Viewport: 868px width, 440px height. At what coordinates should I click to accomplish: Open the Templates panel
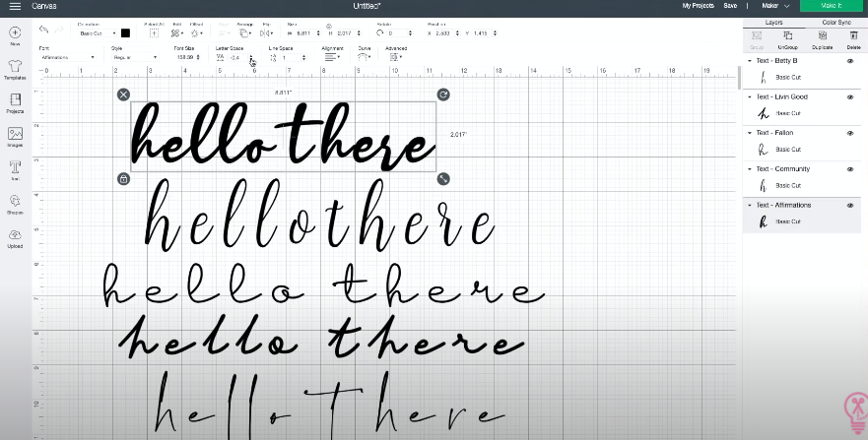pos(15,70)
